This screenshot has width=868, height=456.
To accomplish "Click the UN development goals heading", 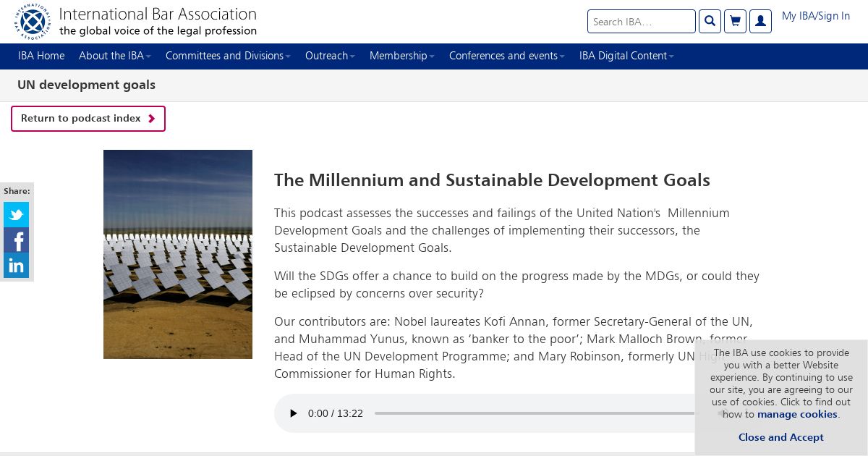I will [86, 85].
